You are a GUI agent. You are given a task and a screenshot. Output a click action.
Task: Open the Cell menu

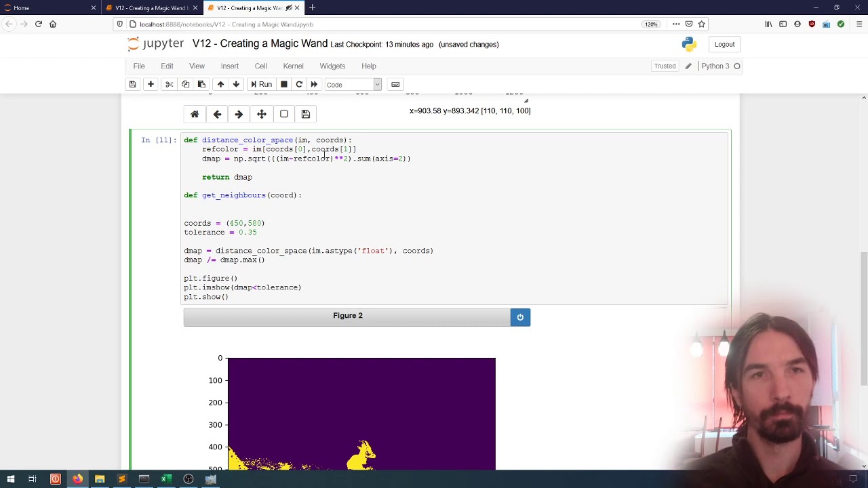[x=260, y=66]
